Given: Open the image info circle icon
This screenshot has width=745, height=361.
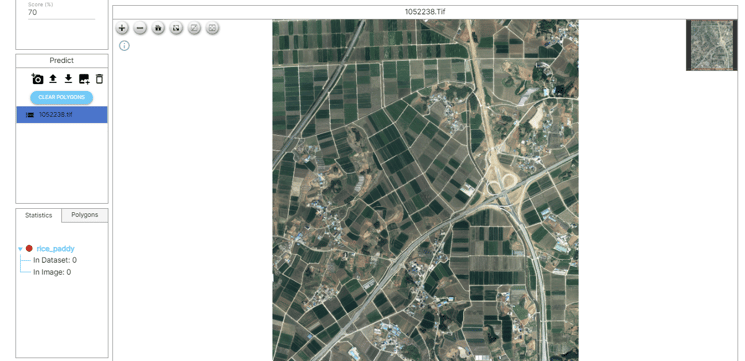Looking at the screenshot, I should (124, 46).
